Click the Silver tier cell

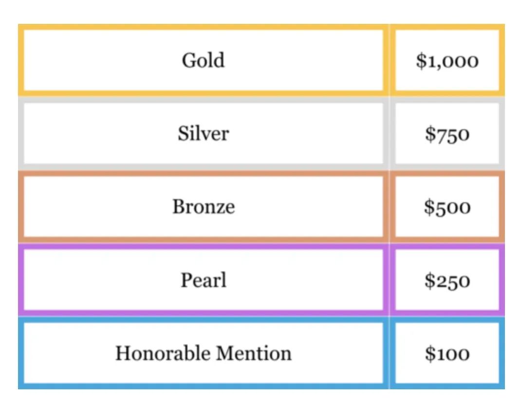tap(203, 134)
